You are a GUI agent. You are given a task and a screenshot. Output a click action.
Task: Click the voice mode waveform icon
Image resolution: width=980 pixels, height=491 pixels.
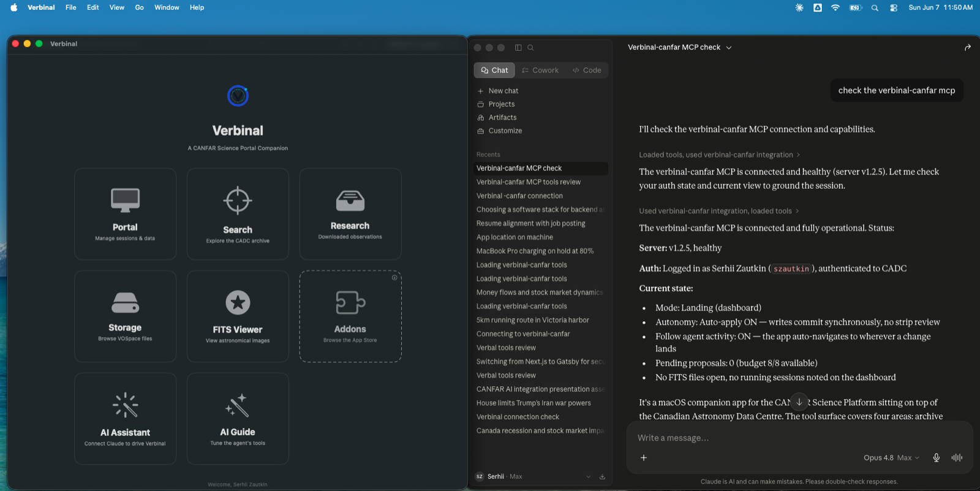957,458
